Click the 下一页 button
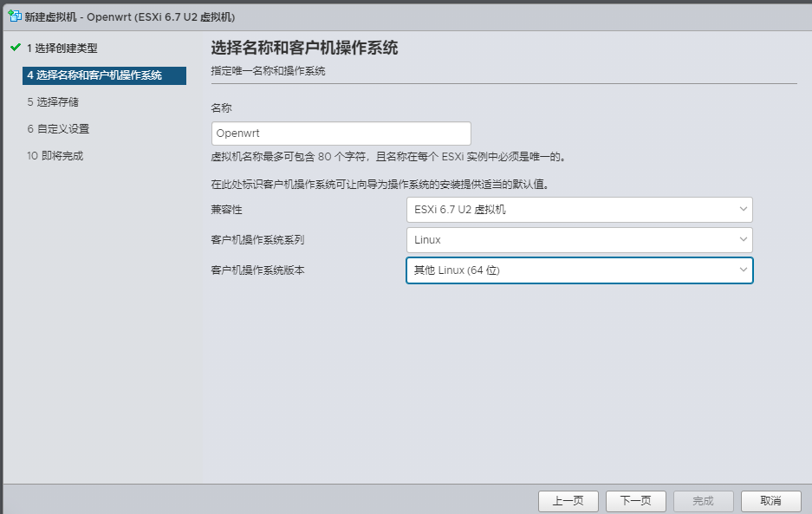This screenshot has width=812, height=514. [635, 501]
